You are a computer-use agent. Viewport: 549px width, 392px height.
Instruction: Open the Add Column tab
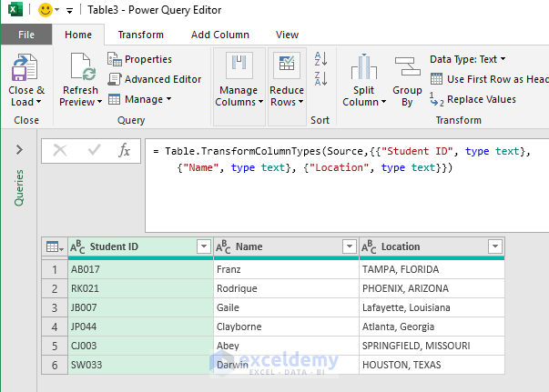pos(219,35)
